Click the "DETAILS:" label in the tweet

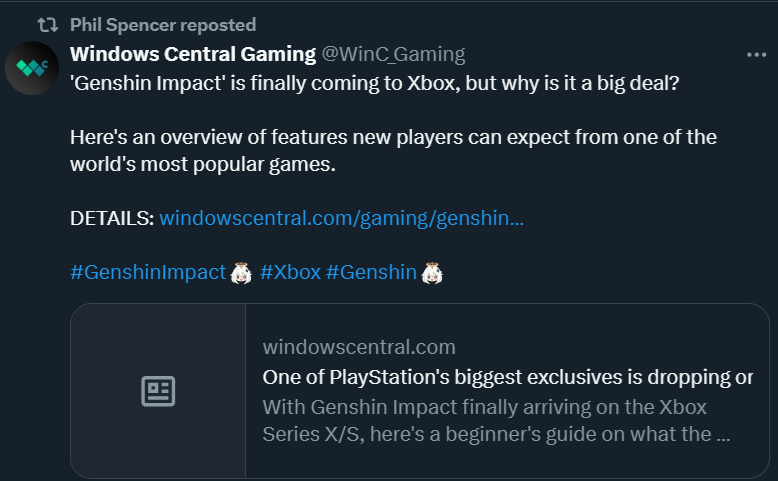pos(112,218)
